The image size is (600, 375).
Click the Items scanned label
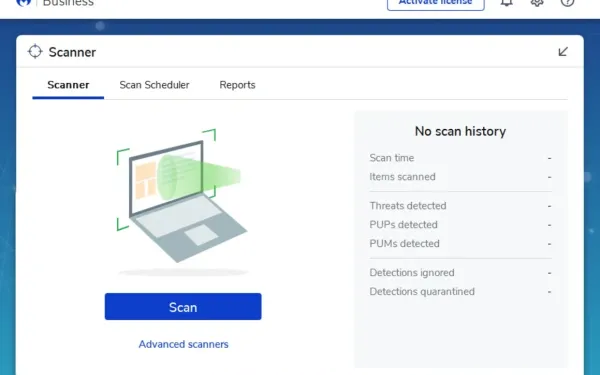tap(402, 177)
